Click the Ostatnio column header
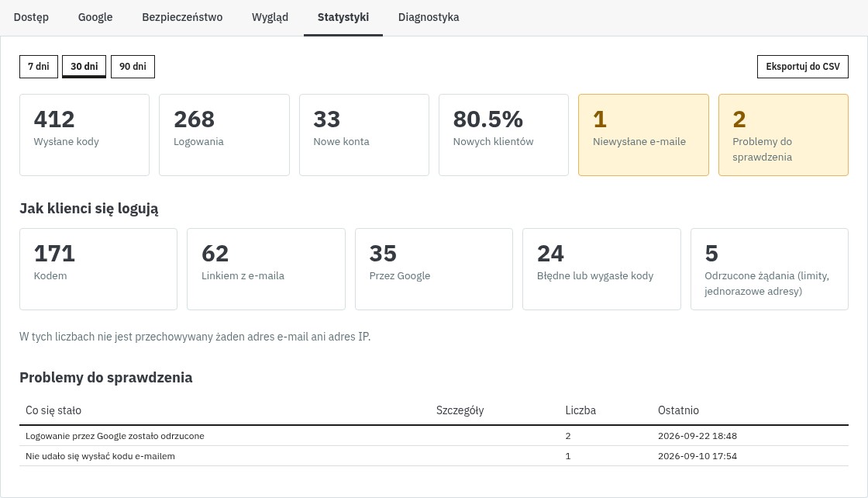Screen dimensions: 868x498 pos(678,410)
